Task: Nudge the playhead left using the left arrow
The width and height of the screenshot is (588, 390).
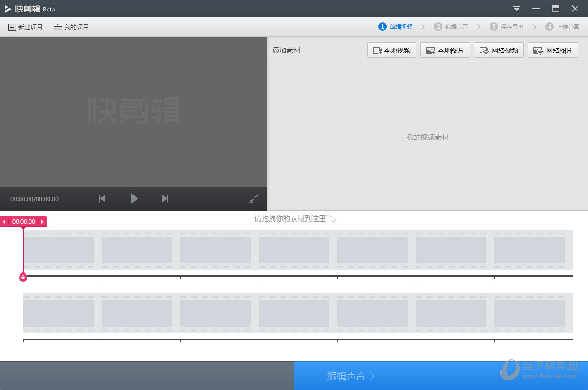Action: point(4,222)
